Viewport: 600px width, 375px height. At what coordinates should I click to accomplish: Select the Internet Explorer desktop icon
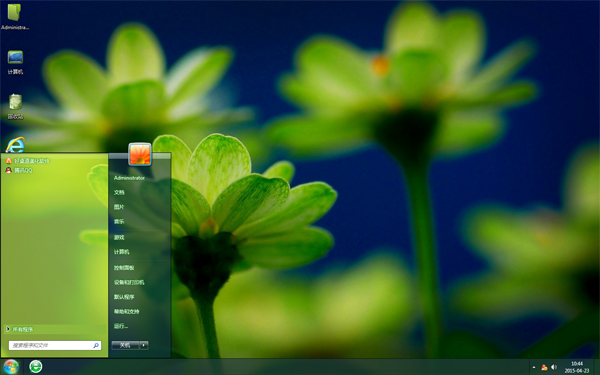tap(15, 145)
